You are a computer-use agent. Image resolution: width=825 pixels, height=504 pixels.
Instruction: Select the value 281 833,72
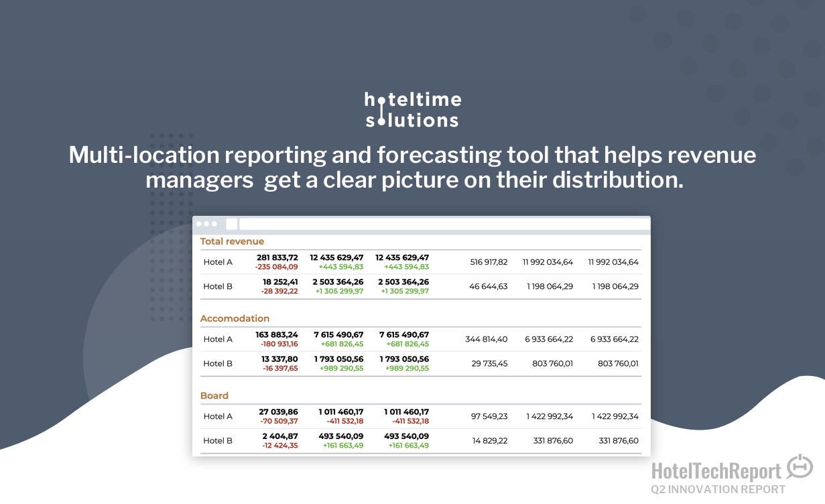[277, 257]
